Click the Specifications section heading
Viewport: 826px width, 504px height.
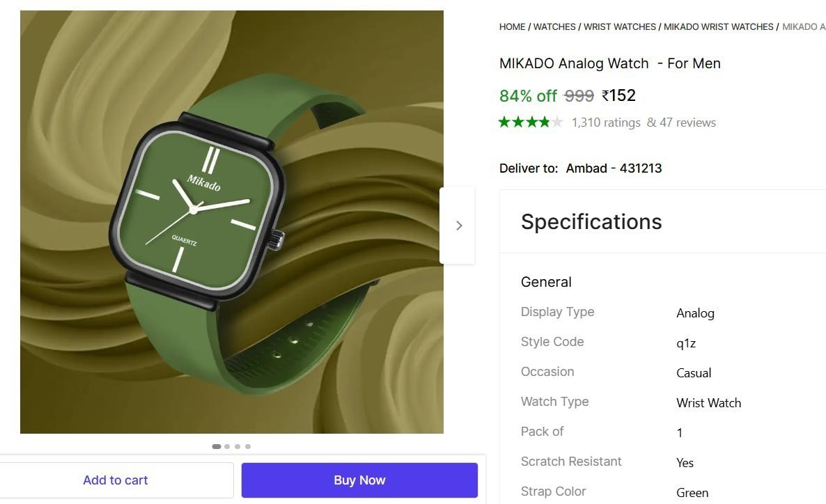point(591,221)
